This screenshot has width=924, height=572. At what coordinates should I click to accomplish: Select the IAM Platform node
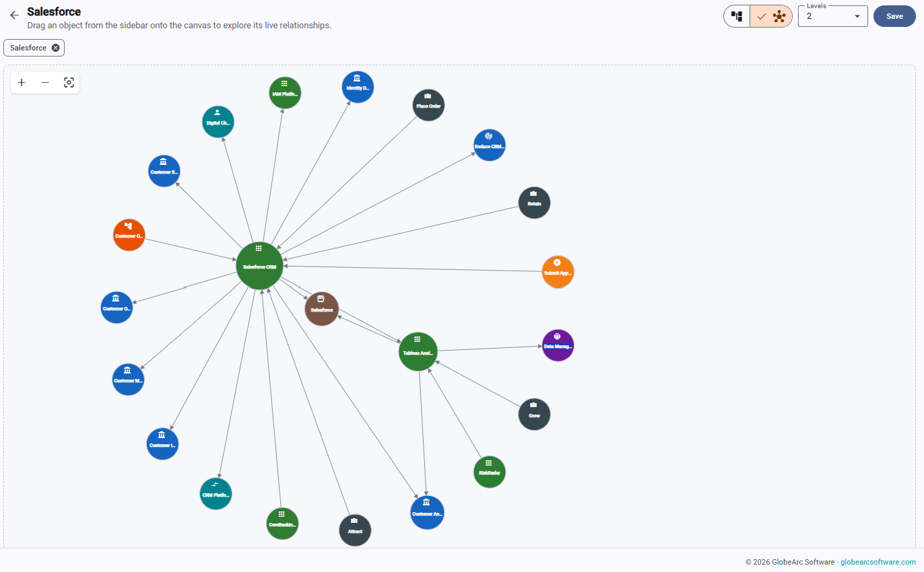point(285,93)
